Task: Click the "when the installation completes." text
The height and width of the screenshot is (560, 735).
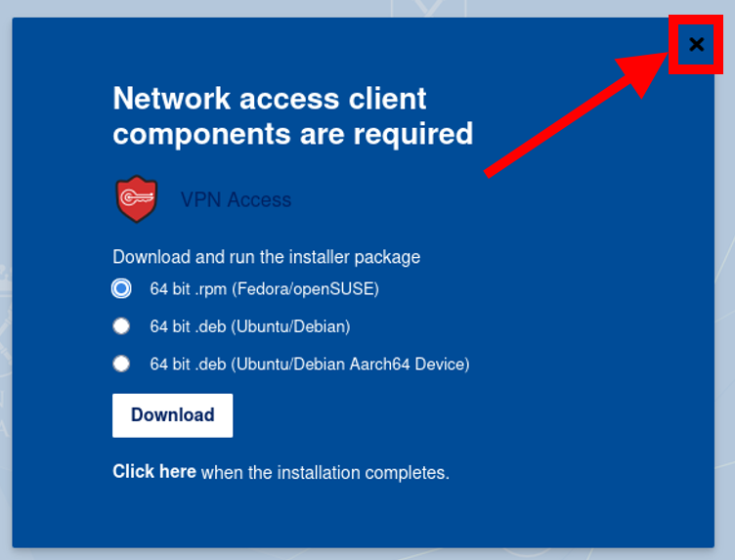Action: tap(325, 472)
